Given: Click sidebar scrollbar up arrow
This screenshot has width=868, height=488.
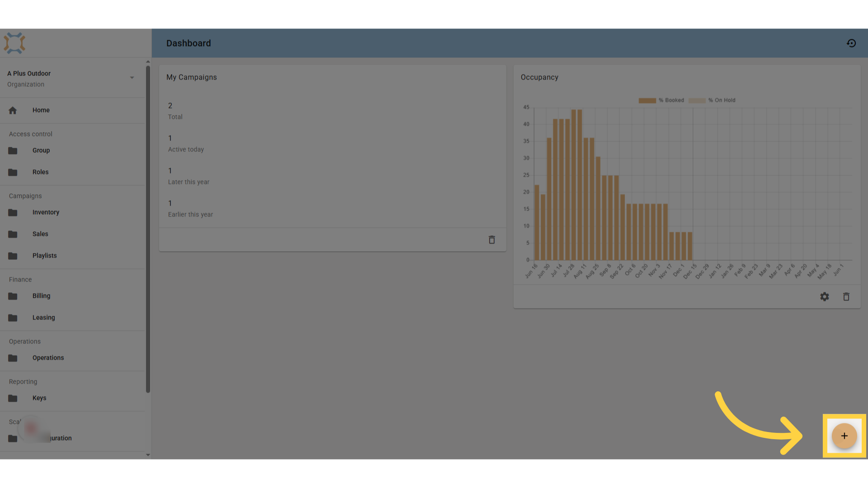Looking at the screenshot, I should pyautogui.click(x=148, y=61).
